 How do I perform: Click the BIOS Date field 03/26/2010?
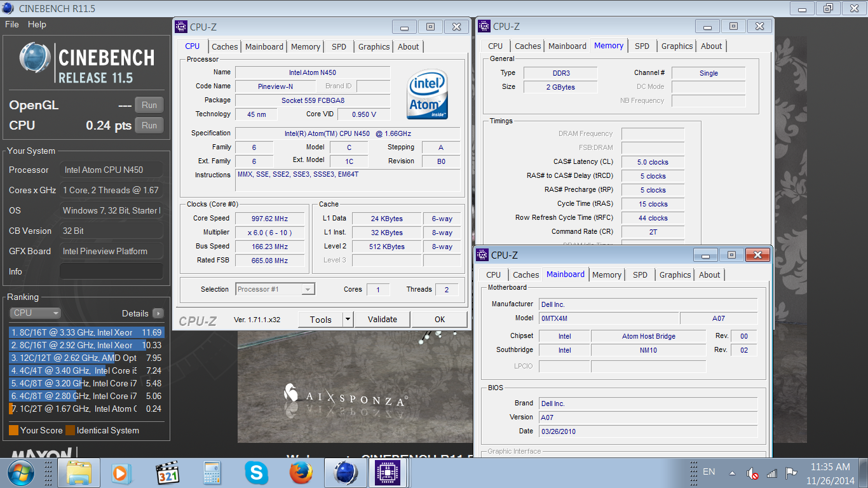click(x=648, y=431)
